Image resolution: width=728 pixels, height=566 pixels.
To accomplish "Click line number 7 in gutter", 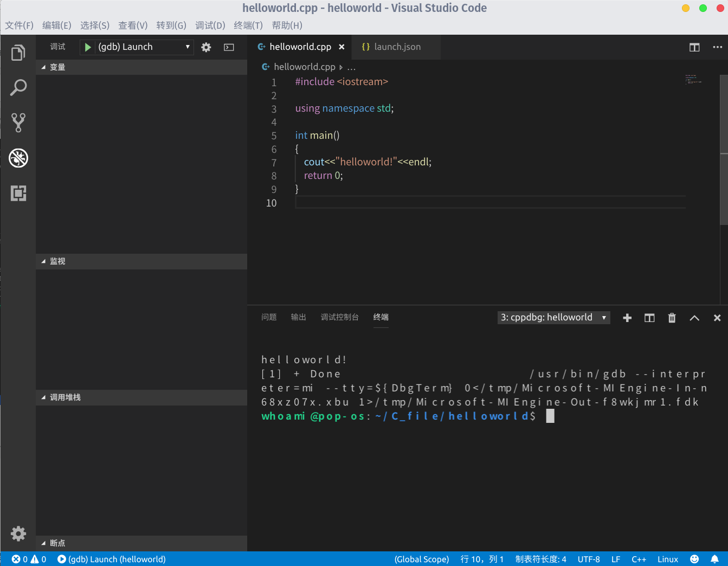I will point(274,163).
